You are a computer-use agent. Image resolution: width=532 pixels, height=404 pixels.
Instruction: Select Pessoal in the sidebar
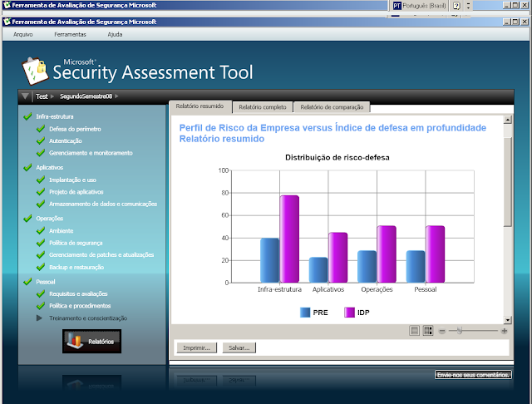(x=46, y=282)
